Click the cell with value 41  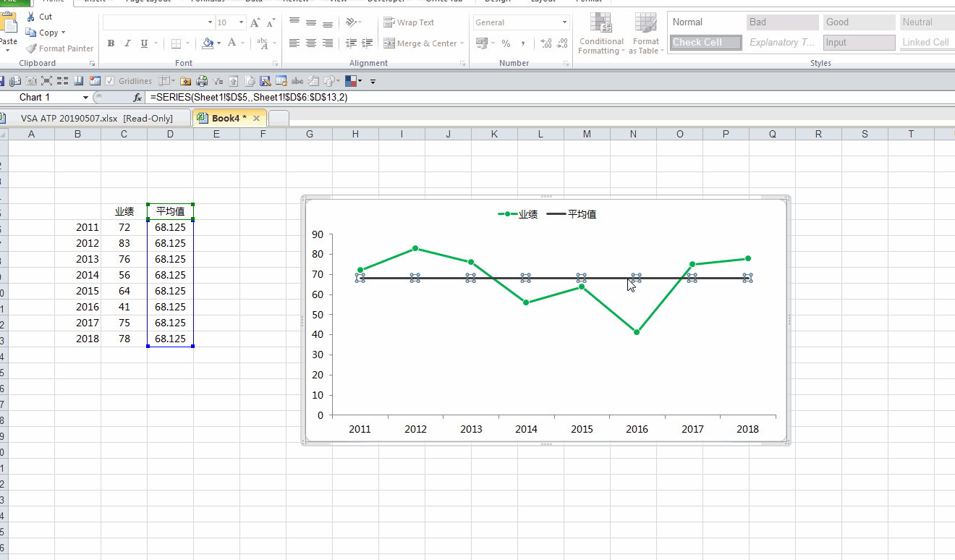click(x=124, y=307)
